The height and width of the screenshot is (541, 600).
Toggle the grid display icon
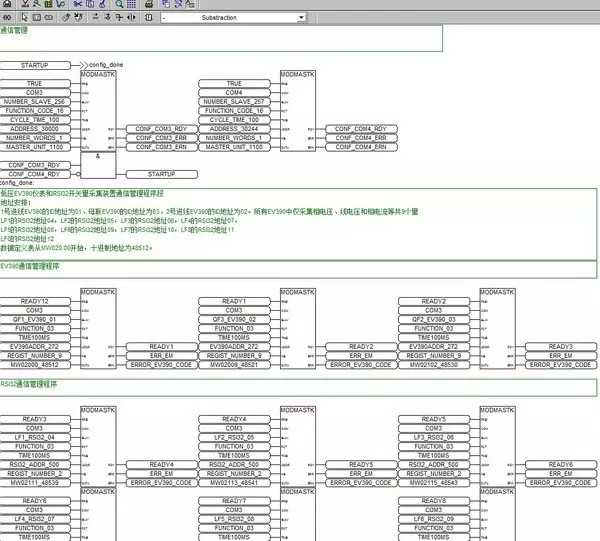pyautogui.click(x=131, y=4)
